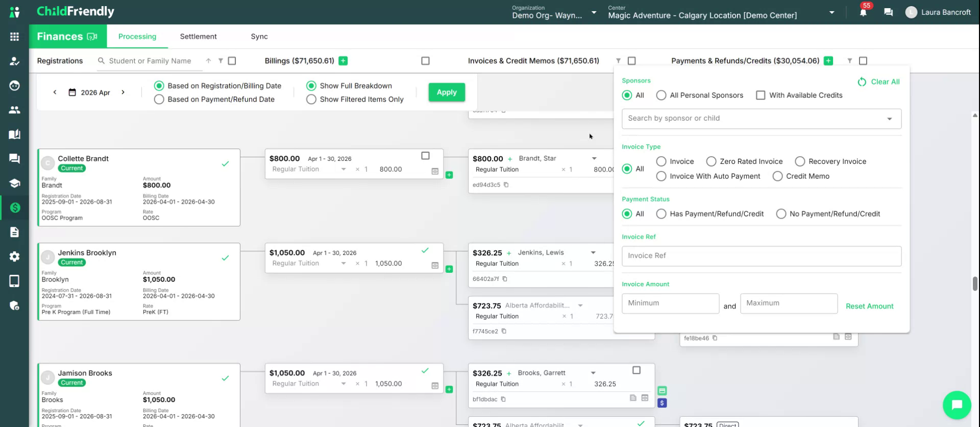Copy the invoice reference bf1dbdac
The image size is (980, 427).
click(x=503, y=399)
